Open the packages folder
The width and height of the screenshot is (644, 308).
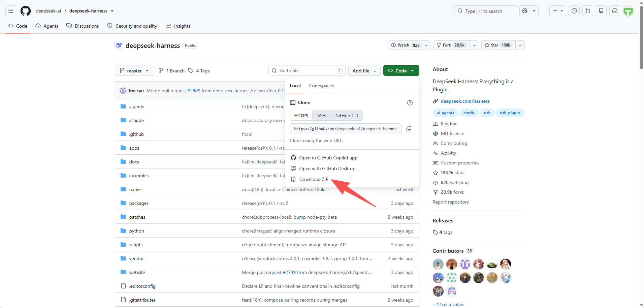[x=139, y=203]
